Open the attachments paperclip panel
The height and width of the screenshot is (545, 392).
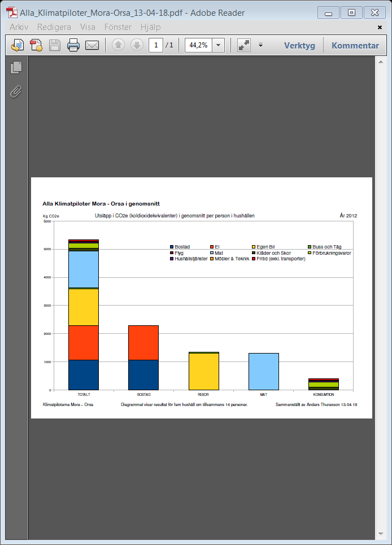point(16,91)
